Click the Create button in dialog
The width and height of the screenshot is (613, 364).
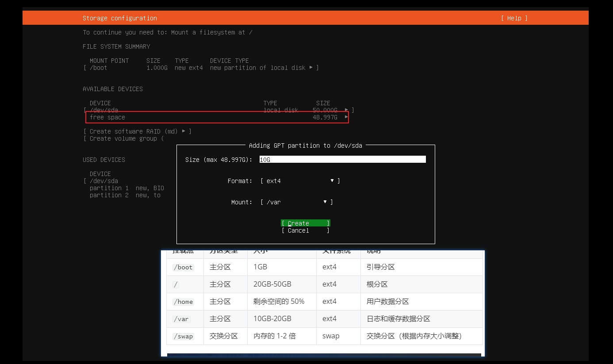click(306, 223)
